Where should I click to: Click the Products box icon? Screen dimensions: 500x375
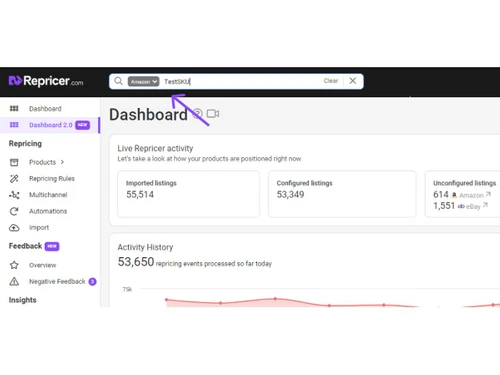pos(14,162)
